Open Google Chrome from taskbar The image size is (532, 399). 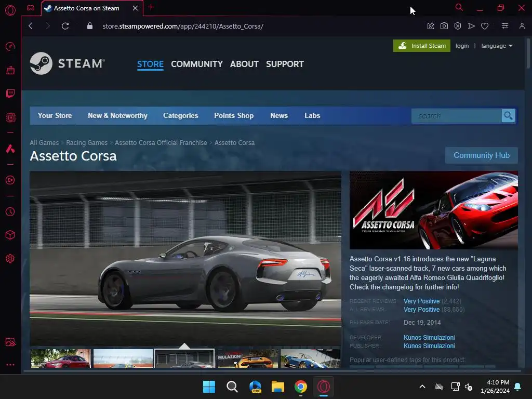coord(301,387)
